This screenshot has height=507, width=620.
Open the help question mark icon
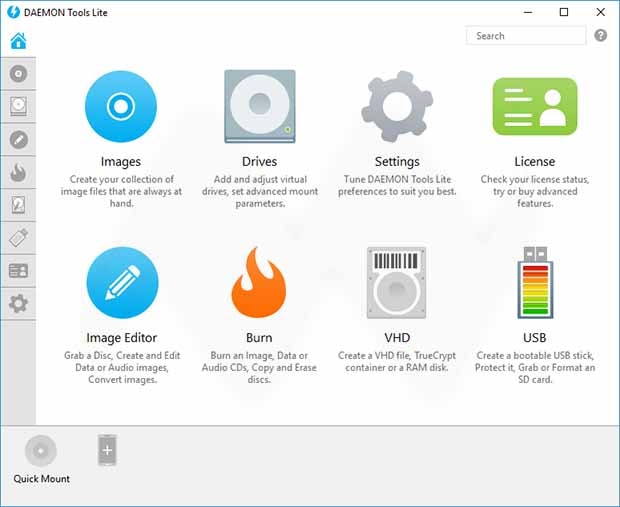[x=601, y=36]
